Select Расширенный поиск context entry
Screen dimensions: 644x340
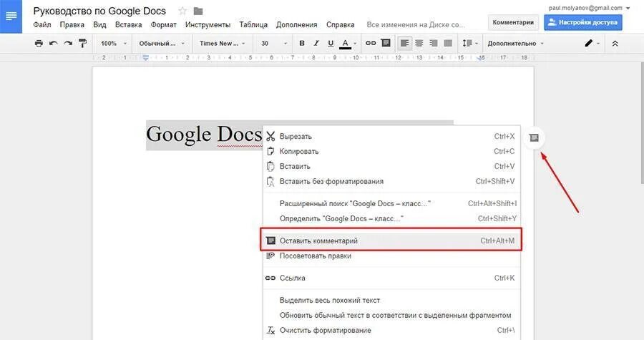click(391, 203)
